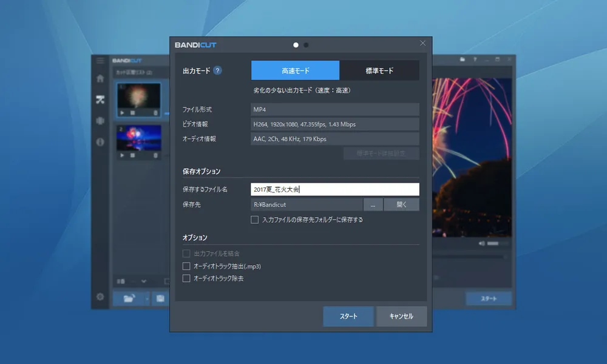The image size is (607, 364).
Task: Click the 保存先 path field R:¥Bandicut
Action: tap(307, 204)
